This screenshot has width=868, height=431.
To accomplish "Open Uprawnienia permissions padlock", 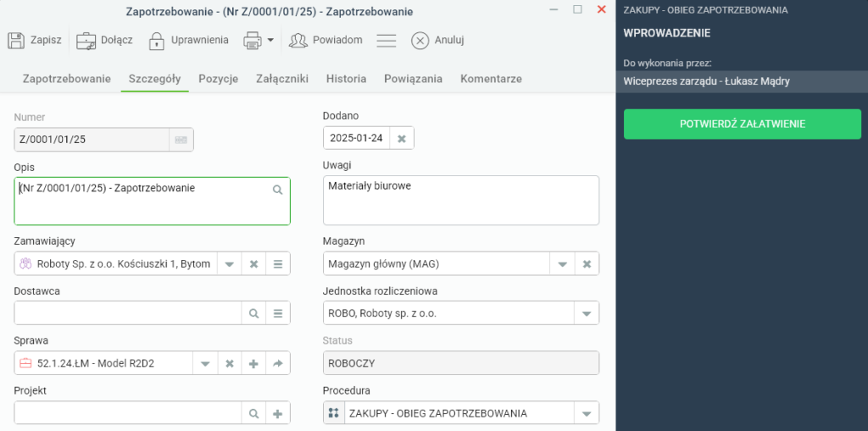I will [x=188, y=40].
